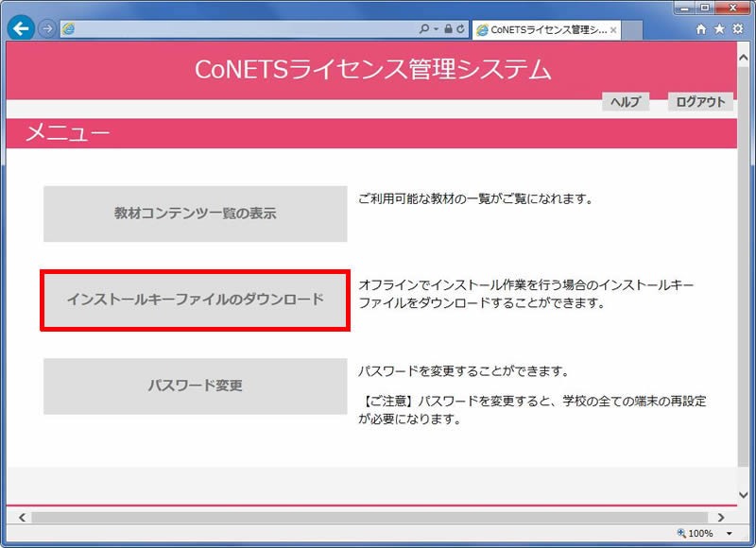Click the CoNETSライセンス管理システム page title

(x=372, y=69)
